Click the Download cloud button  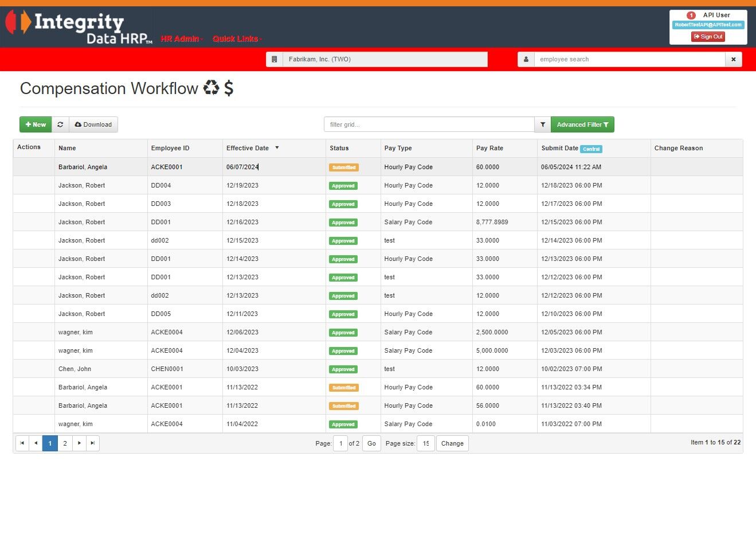tap(93, 124)
